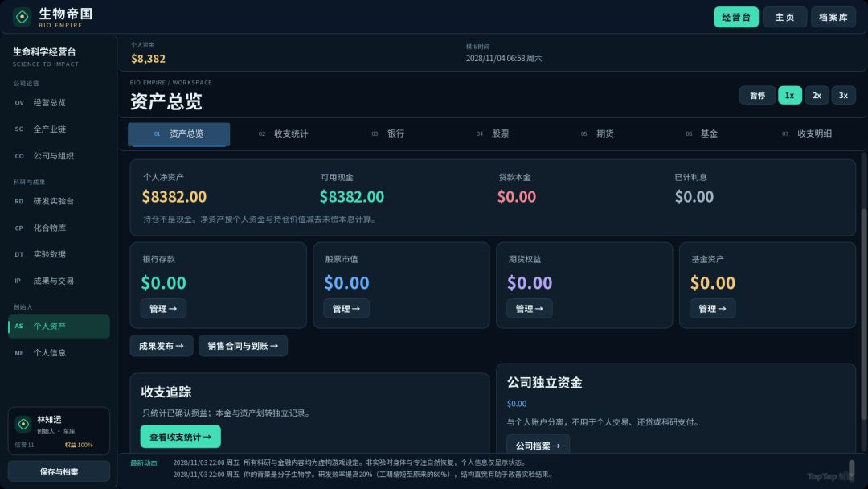This screenshot has height=489, width=868.
Task: Click the 收支追踪 heading
Action: 166,392
